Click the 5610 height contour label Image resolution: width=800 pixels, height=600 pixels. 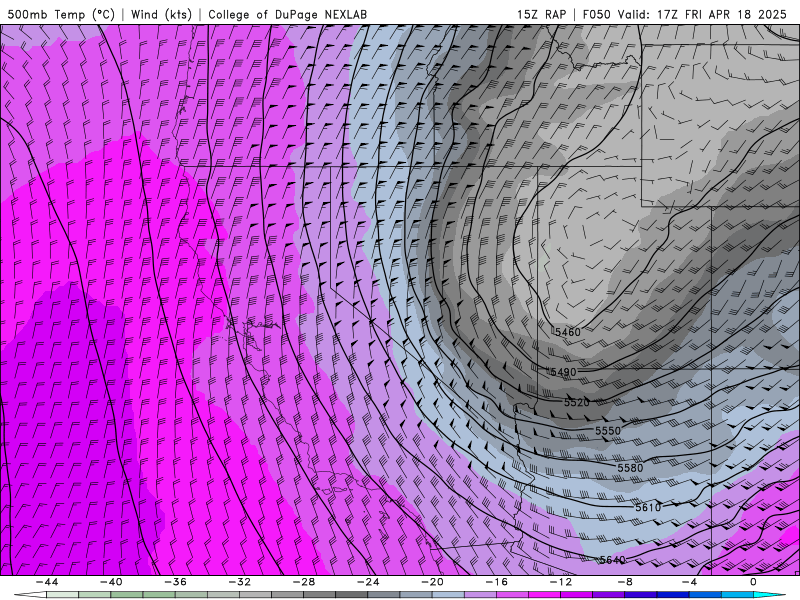click(x=648, y=507)
